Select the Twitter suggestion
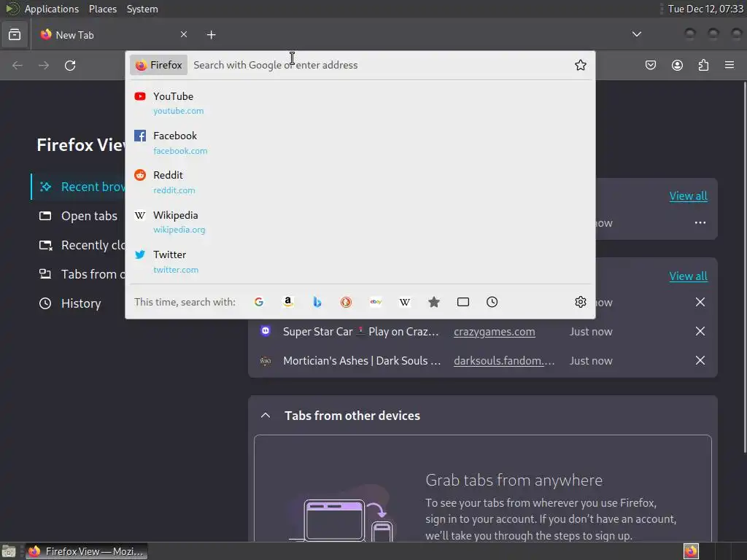 click(360, 262)
